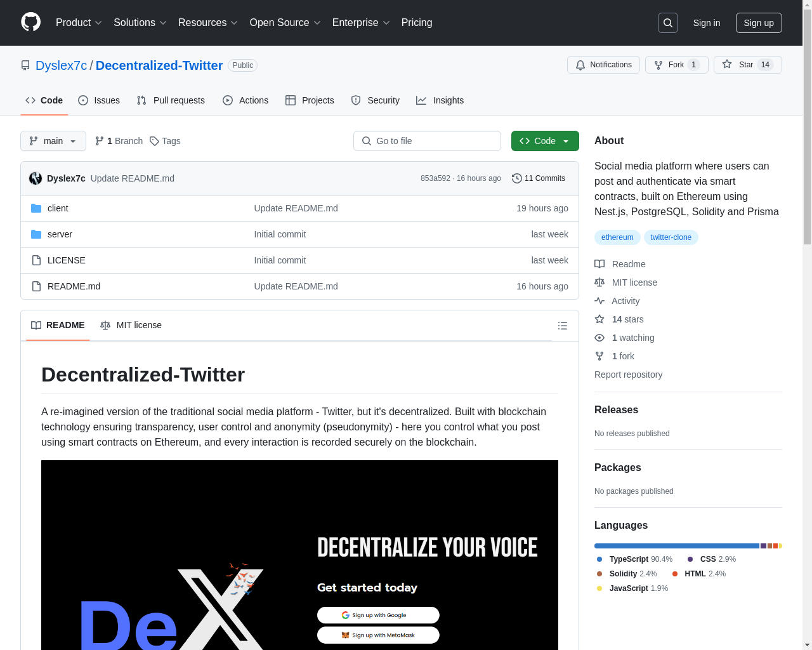Viewport: 812px width, 650px height.
Task: Expand the Product menu
Action: pos(79,23)
